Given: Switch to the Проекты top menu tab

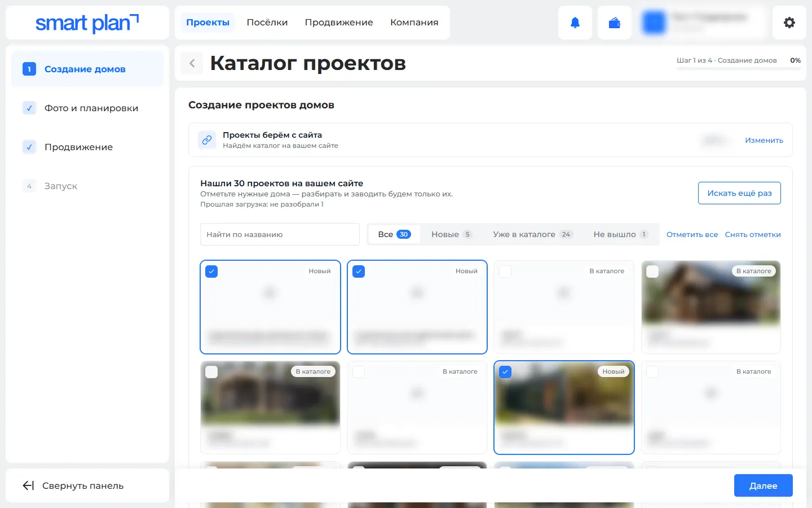Looking at the screenshot, I should pyautogui.click(x=208, y=23).
